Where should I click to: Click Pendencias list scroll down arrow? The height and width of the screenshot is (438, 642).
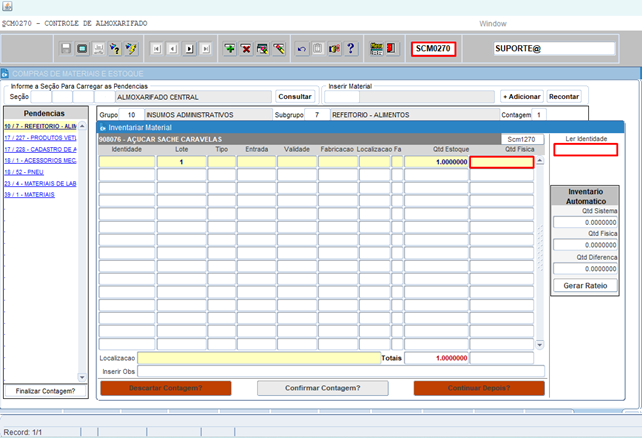click(82, 377)
